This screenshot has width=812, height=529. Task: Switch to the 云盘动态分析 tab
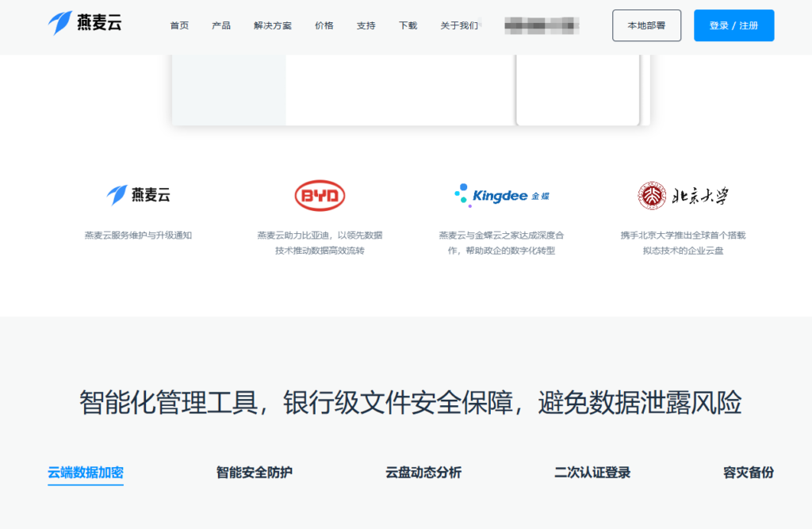click(x=423, y=473)
